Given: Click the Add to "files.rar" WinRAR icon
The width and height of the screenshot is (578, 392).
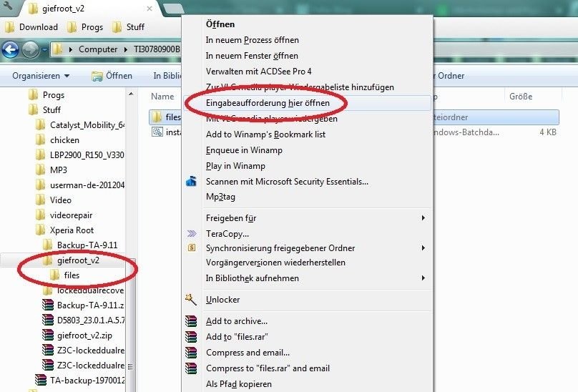Looking at the screenshot, I should (191, 337).
